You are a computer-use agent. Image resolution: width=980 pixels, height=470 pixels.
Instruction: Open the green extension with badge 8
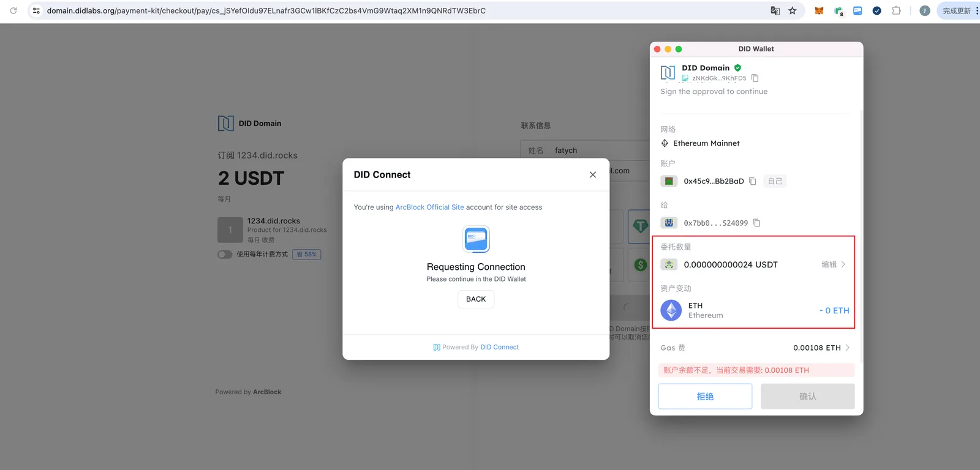point(839,11)
